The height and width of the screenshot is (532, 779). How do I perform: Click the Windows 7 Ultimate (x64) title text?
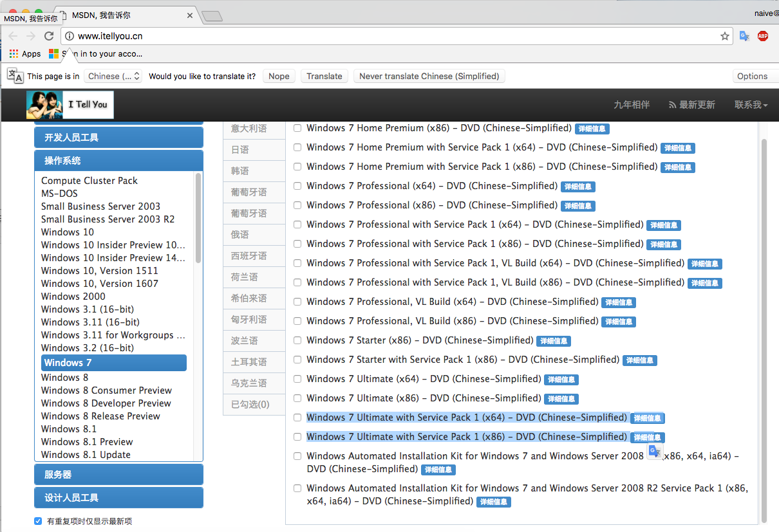coord(424,379)
